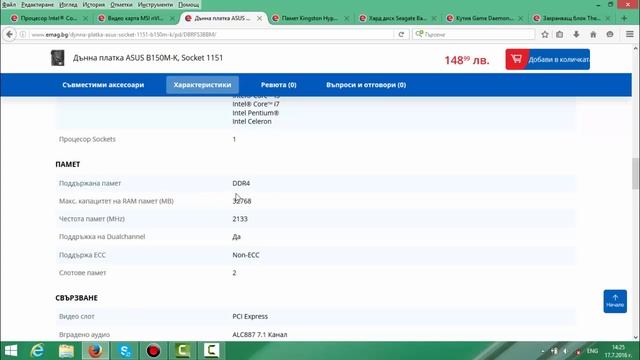Launch Internet Explorer from taskbar
This screenshot has height=360, width=640.
pyautogui.click(x=37, y=351)
